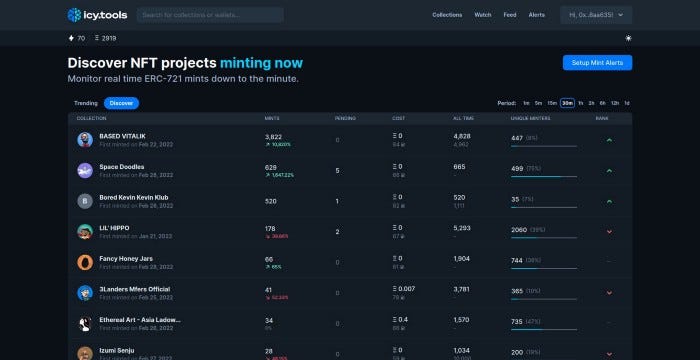Click unique minters bar for Space Doodles
The width and height of the screenshot is (700, 360).
point(544,176)
